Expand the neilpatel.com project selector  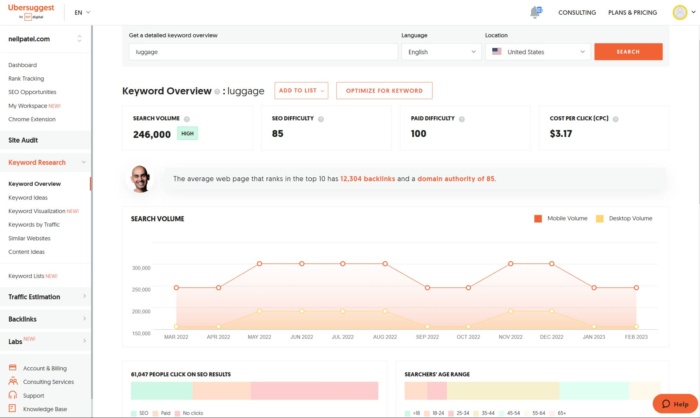click(79, 39)
